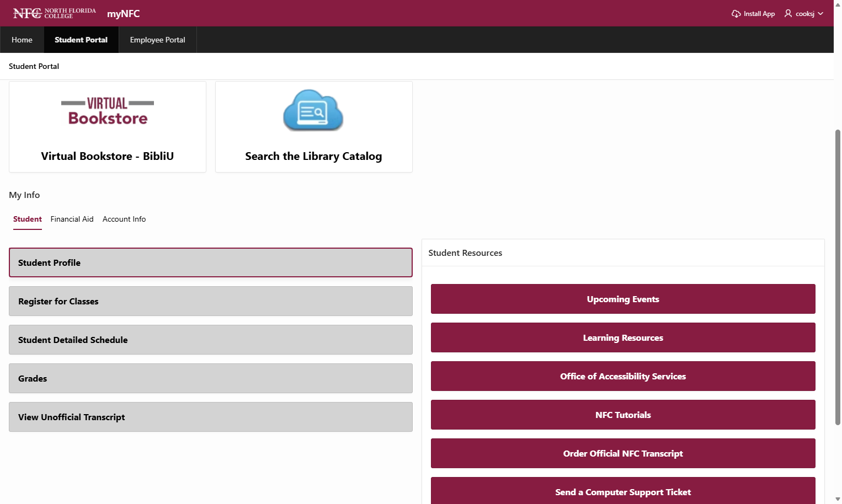Click the Install App cloud icon

pyautogui.click(x=736, y=14)
